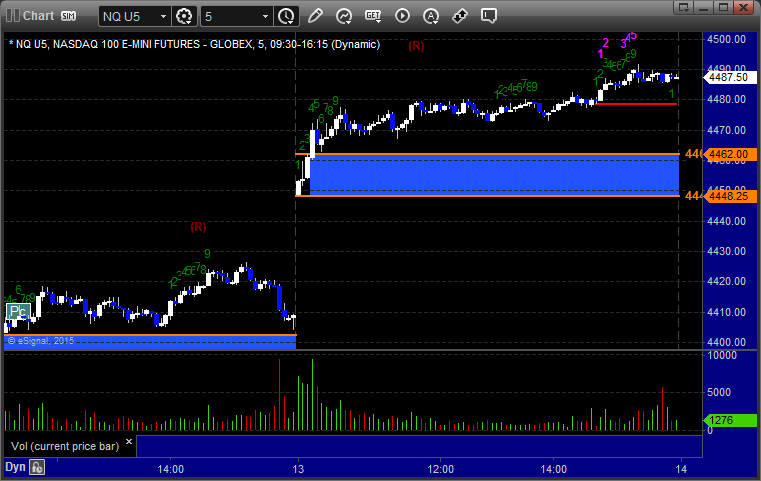Click the lower (R) rollover marker

click(198, 227)
